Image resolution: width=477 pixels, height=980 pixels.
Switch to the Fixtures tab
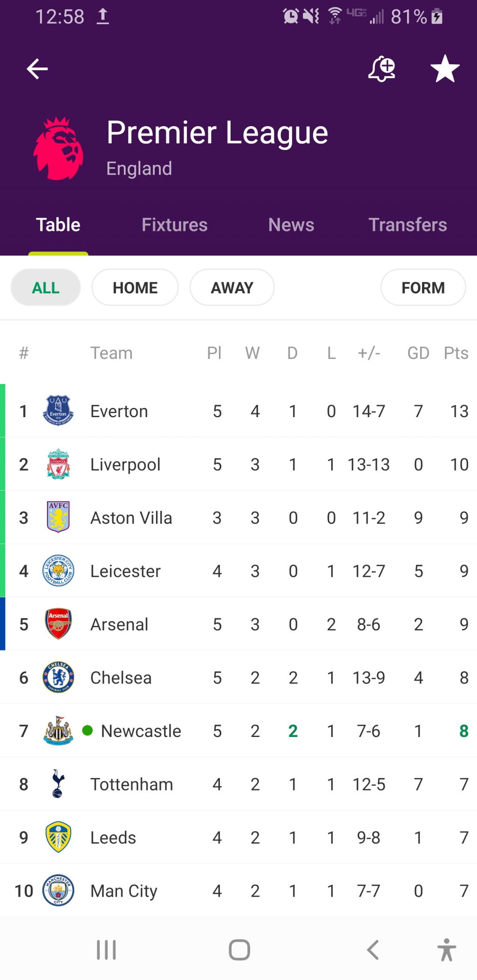pos(175,225)
